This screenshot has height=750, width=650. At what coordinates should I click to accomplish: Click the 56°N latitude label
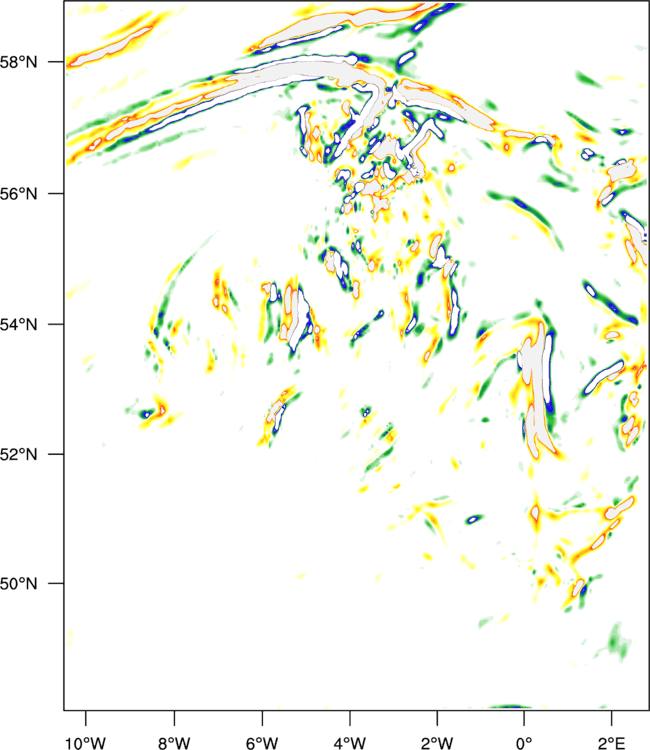(18, 194)
